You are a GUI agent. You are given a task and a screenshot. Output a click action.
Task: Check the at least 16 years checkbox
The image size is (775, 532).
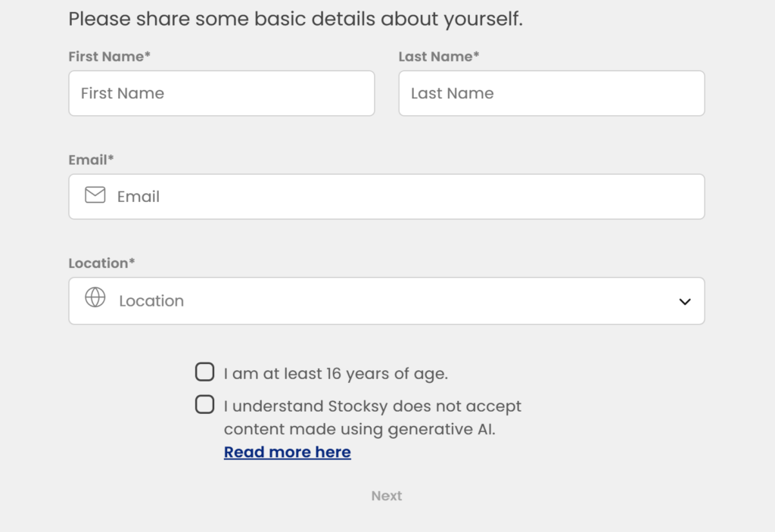[204, 372]
